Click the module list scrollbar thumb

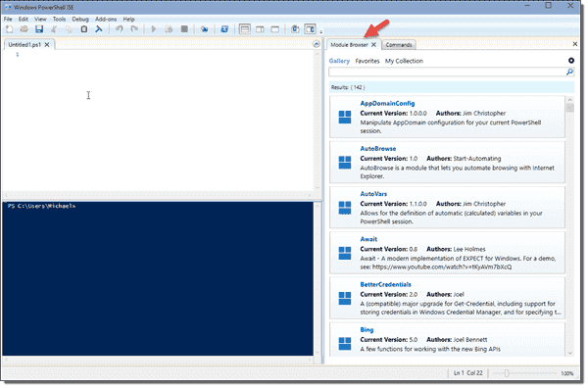[x=570, y=109]
